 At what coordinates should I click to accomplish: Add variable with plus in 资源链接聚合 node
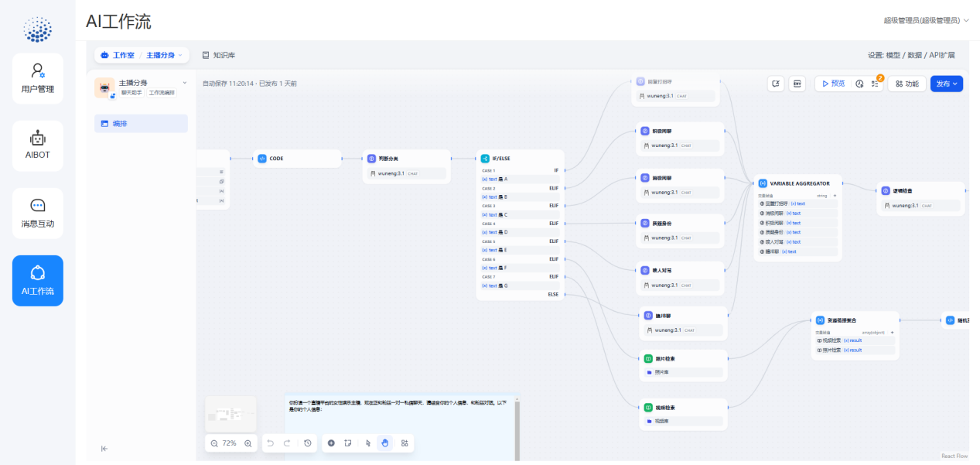[x=892, y=332]
